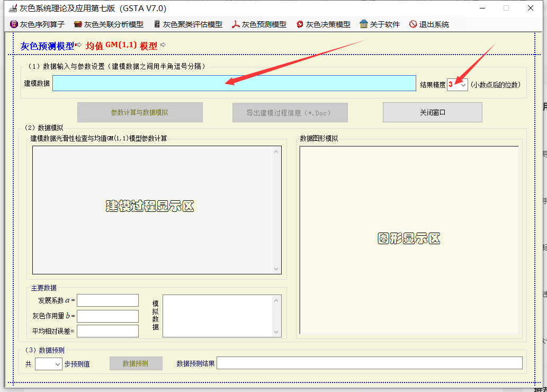Click the 图形显示区 chart area
Viewport: 547px width, 392px height.
[x=409, y=240]
